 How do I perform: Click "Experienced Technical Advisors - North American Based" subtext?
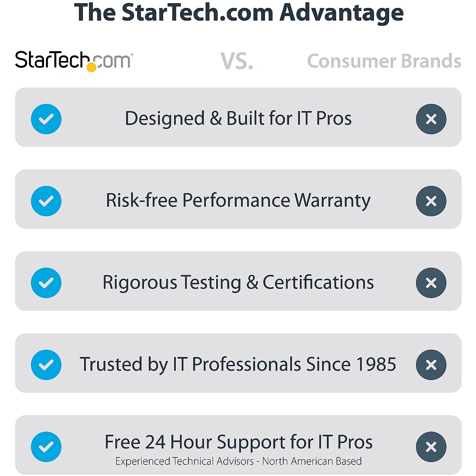pyautogui.click(x=238, y=461)
